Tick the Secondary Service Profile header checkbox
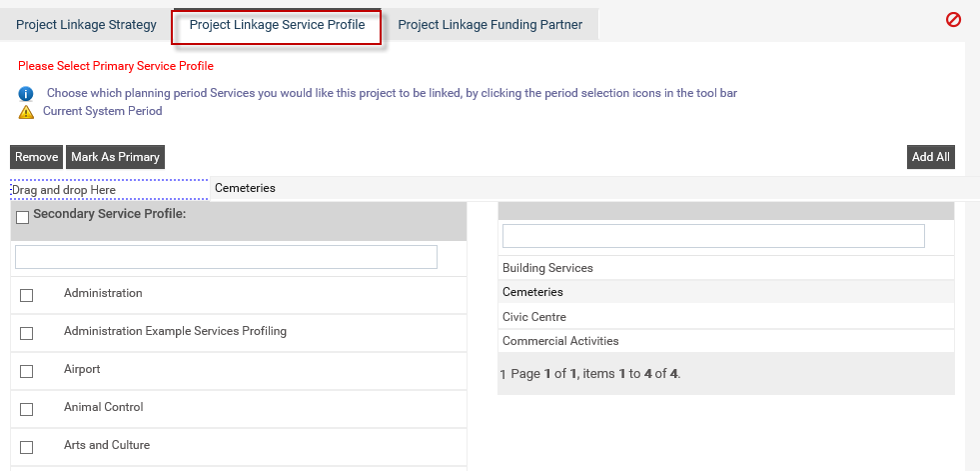980x471 pixels. [23, 218]
